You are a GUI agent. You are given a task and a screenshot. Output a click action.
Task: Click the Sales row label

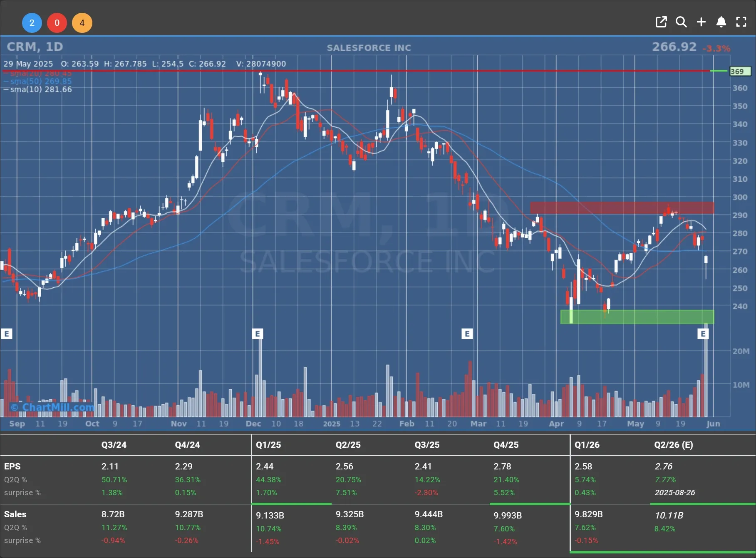tap(15, 514)
